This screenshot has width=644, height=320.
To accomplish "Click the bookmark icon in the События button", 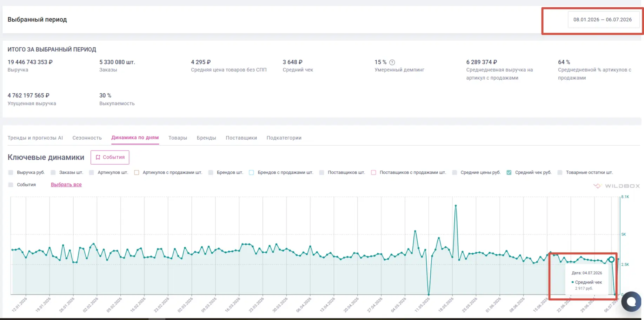I will pos(98,157).
